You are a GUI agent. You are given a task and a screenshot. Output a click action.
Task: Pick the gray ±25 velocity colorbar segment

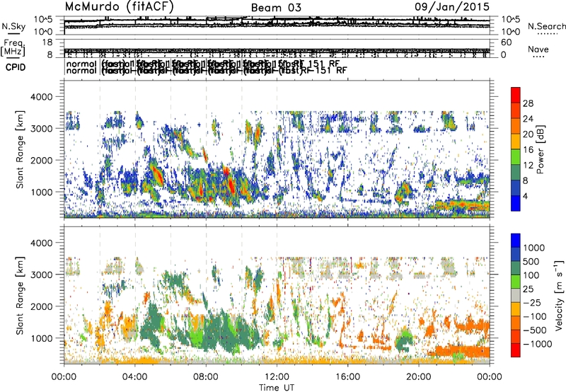tap(516, 295)
